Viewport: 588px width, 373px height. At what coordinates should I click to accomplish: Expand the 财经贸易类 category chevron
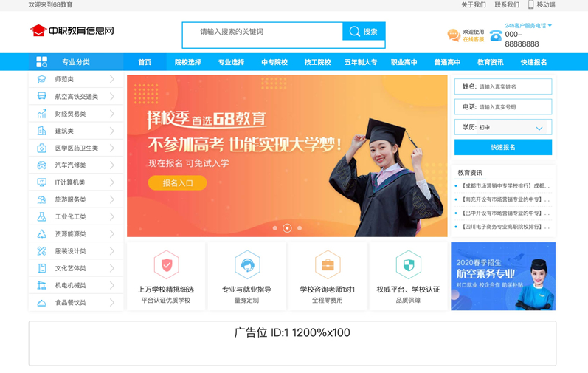pos(111,113)
